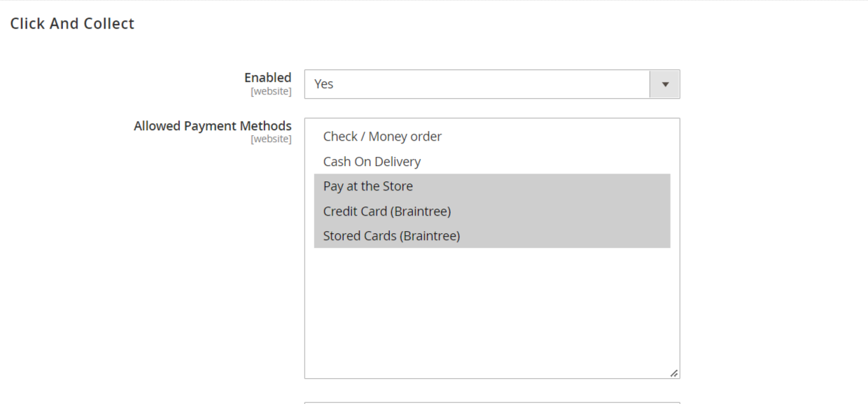868x404 pixels.
Task: Open the Enabled dropdown arrow
Action: point(665,84)
